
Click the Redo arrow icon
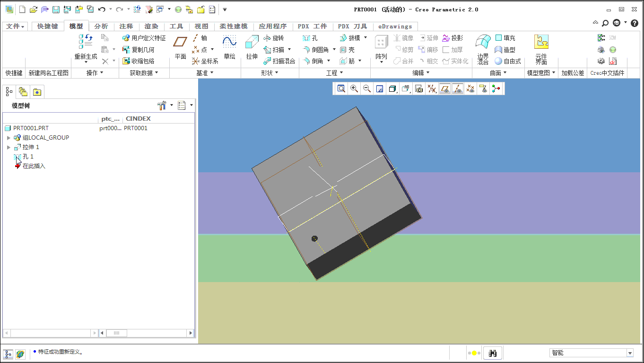coord(120,9)
